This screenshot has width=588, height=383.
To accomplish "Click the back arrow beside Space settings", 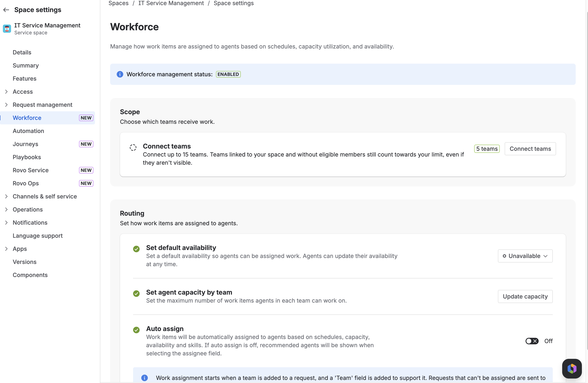I will [x=6, y=10].
